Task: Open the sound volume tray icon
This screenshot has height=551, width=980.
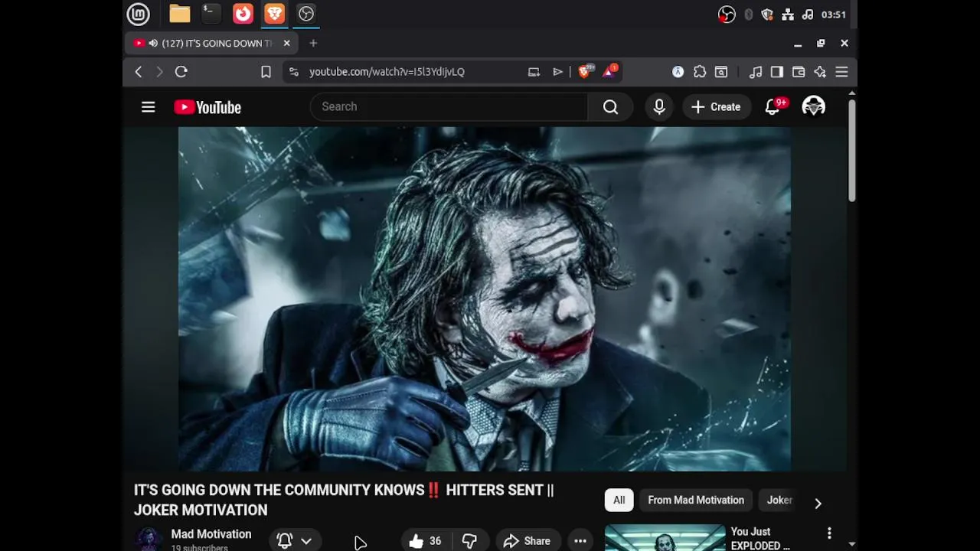Action: [x=808, y=15]
